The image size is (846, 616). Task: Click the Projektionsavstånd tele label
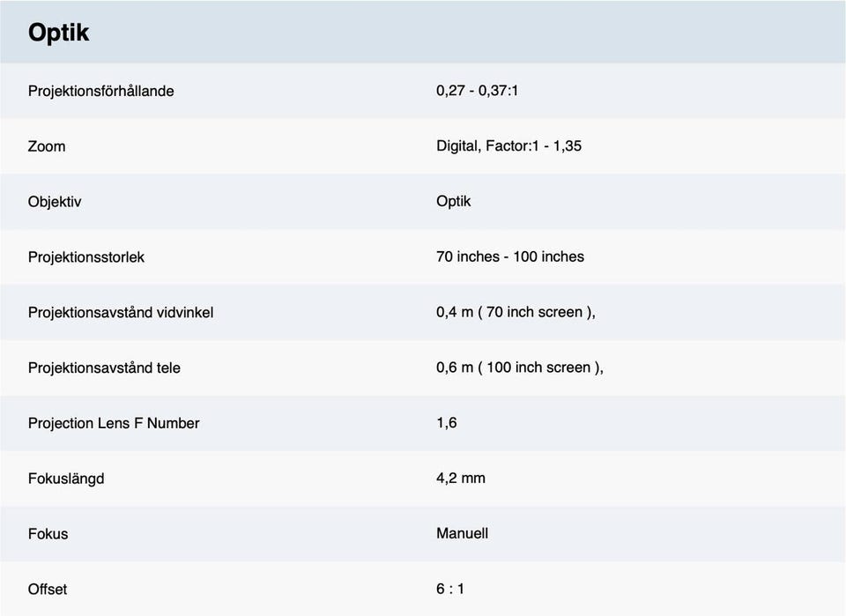coord(104,367)
